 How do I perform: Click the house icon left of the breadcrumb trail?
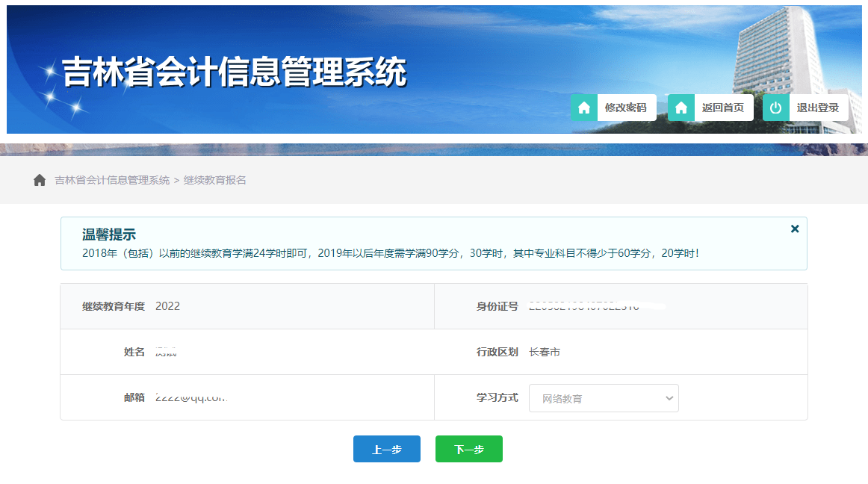pos(39,179)
